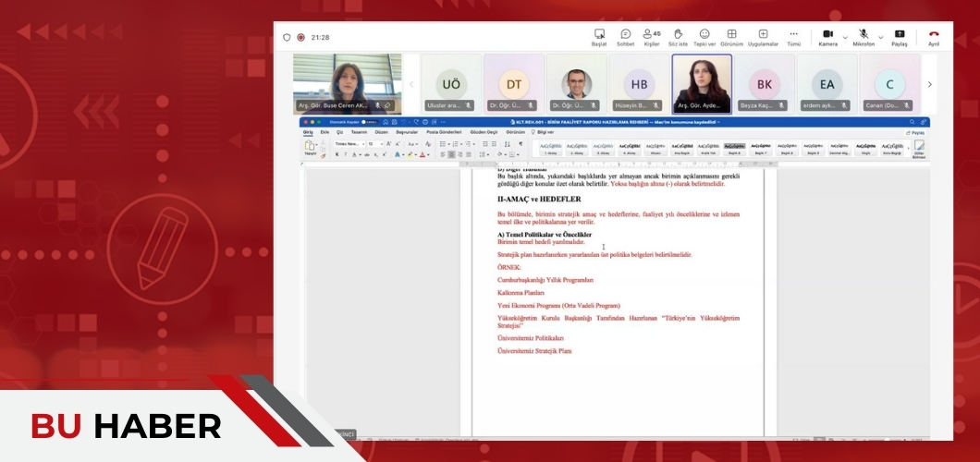Viewport: 980px width, 462px height.
Task: Click the Yapıştır paste icon in Word
Action: [x=311, y=148]
